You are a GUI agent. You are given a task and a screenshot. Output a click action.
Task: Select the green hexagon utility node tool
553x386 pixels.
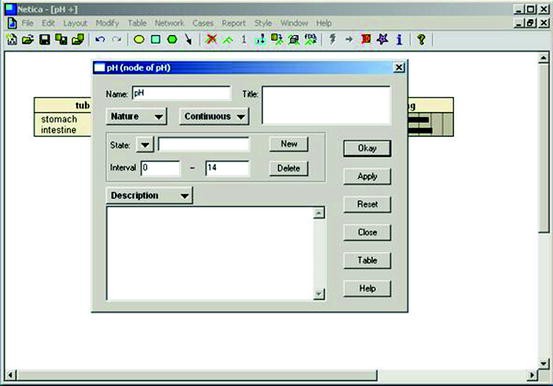click(x=172, y=40)
